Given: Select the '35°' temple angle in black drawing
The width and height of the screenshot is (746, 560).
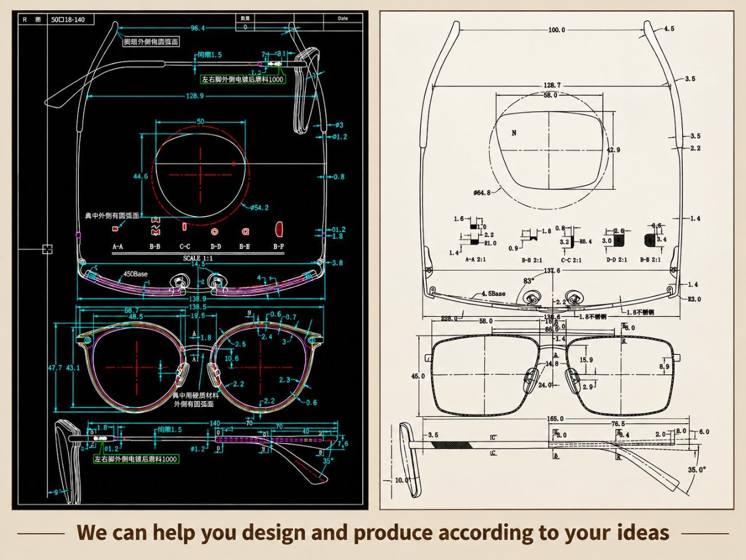Looking at the screenshot, I should 328,461.
